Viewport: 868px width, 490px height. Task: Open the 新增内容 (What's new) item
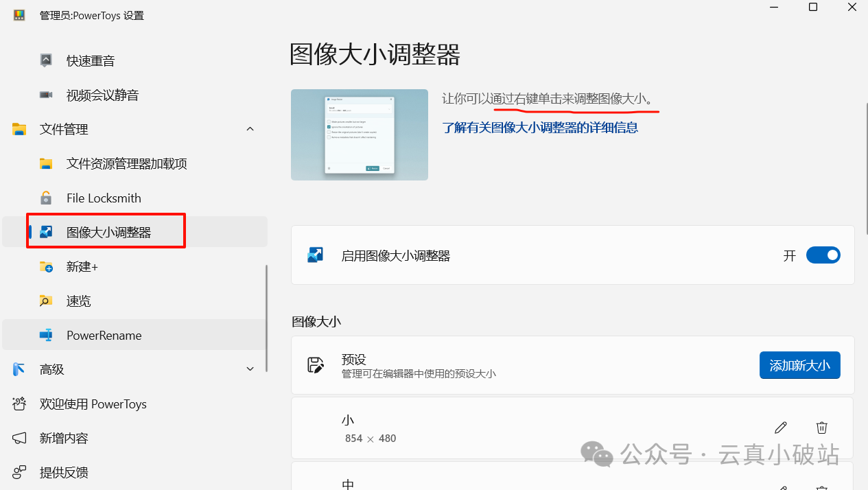pos(134,438)
